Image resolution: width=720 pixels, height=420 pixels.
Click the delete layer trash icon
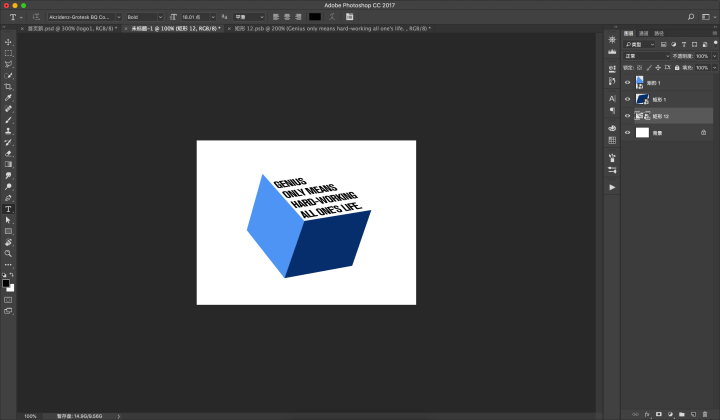tap(706, 413)
